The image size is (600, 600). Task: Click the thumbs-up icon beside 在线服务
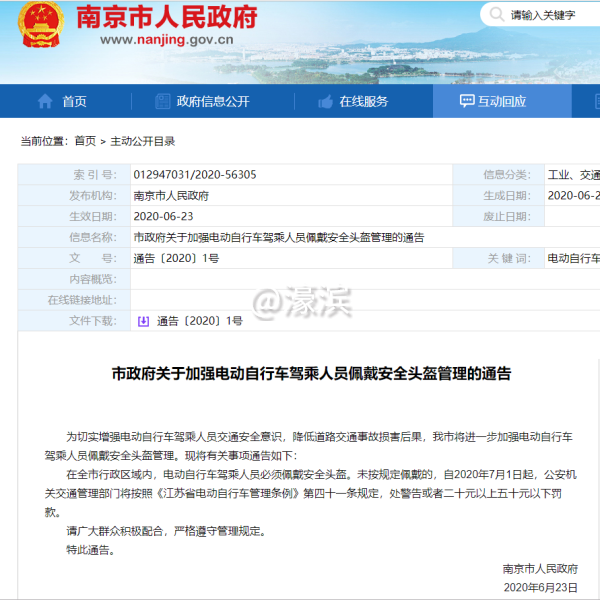(x=324, y=101)
